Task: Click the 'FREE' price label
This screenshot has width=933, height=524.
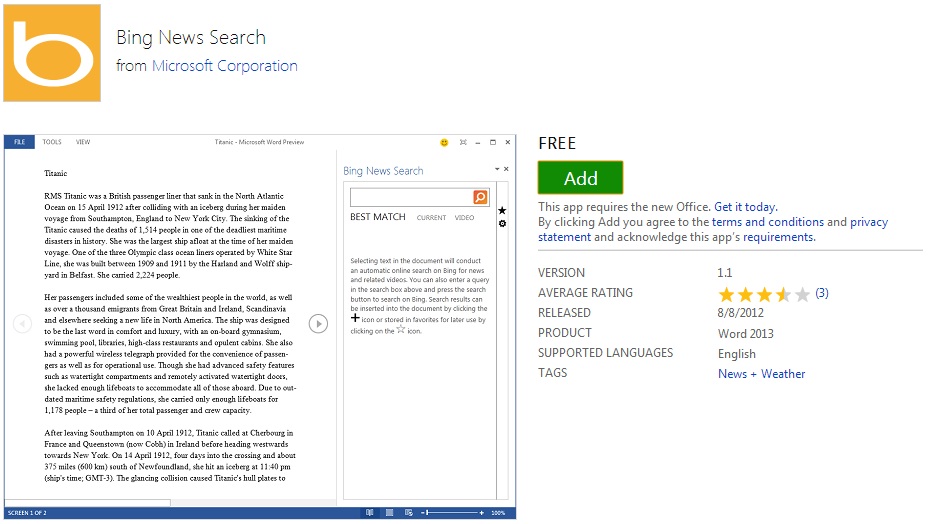Action: click(557, 143)
